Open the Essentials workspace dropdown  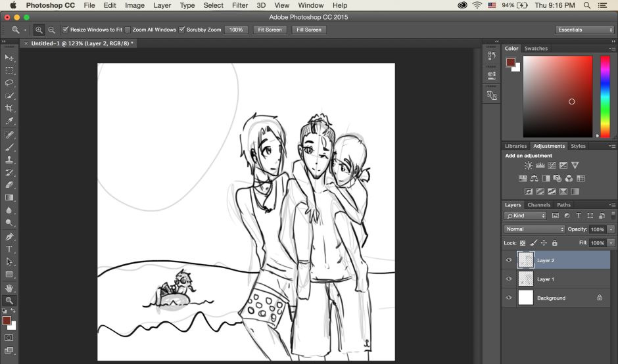(x=584, y=30)
